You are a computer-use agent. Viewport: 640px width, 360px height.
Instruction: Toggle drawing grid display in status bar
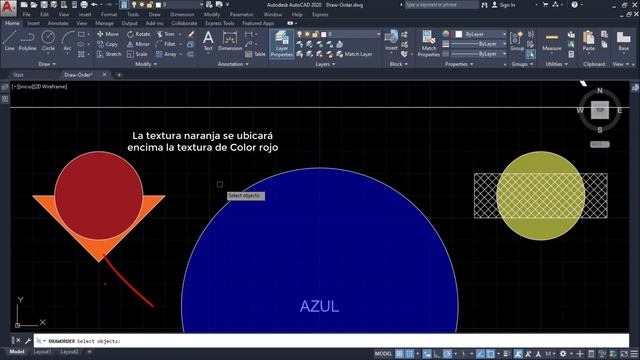pyautogui.click(x=400, y=354)
